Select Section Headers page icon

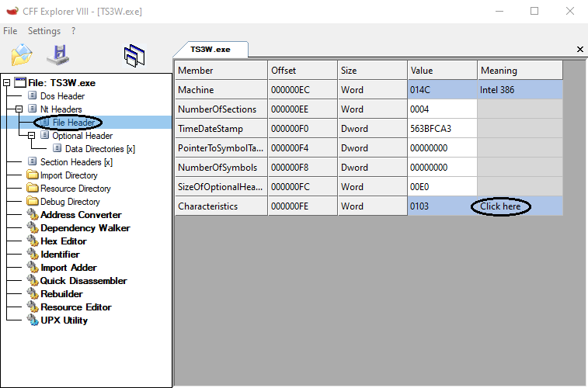point(33,161)
